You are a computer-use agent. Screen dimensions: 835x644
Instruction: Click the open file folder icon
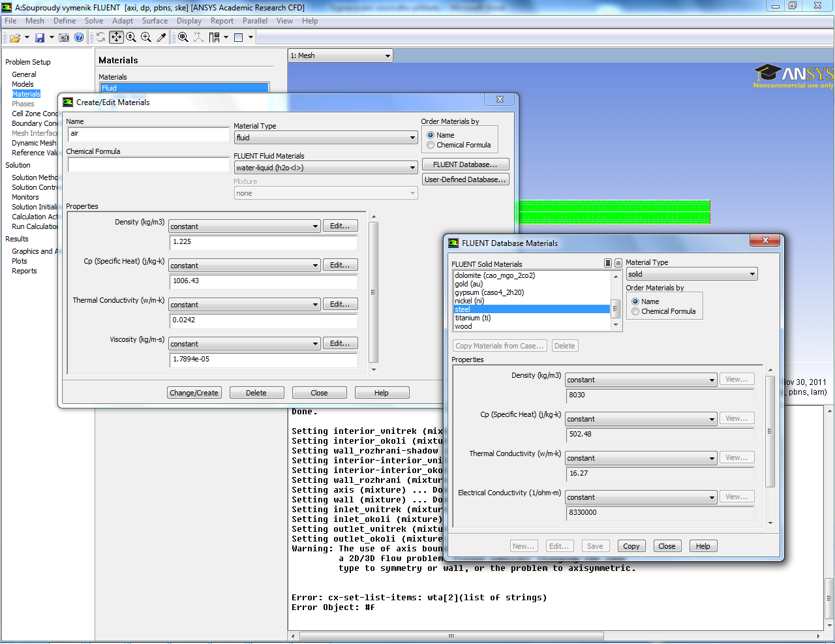[15, 38]
